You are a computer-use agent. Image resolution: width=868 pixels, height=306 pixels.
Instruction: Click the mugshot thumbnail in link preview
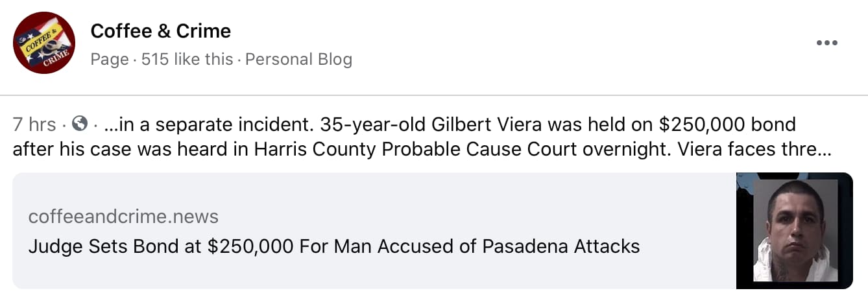click(x=794, y=231)
